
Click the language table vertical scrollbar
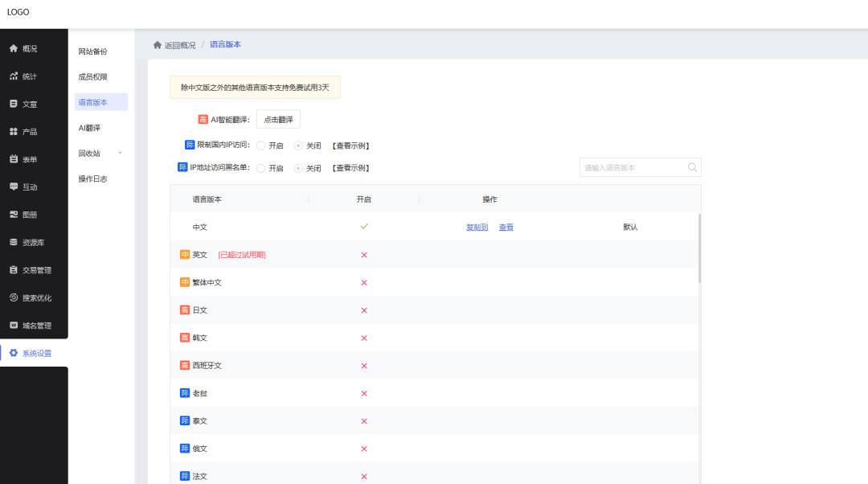click(699, 248)
